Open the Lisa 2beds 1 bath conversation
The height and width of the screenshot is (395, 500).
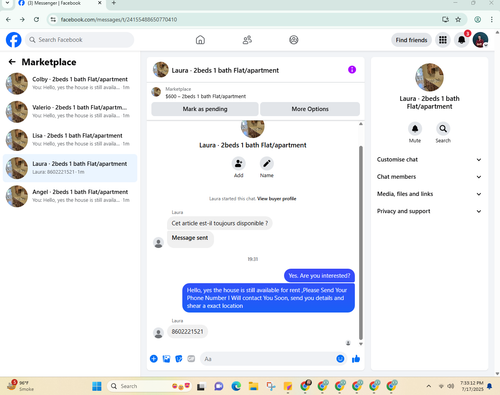click(70, 140)
